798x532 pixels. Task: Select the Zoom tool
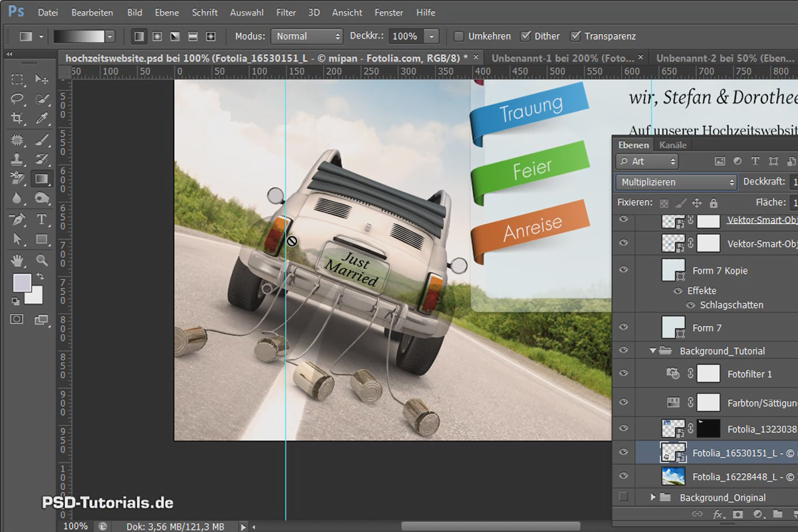coord(41,260)
